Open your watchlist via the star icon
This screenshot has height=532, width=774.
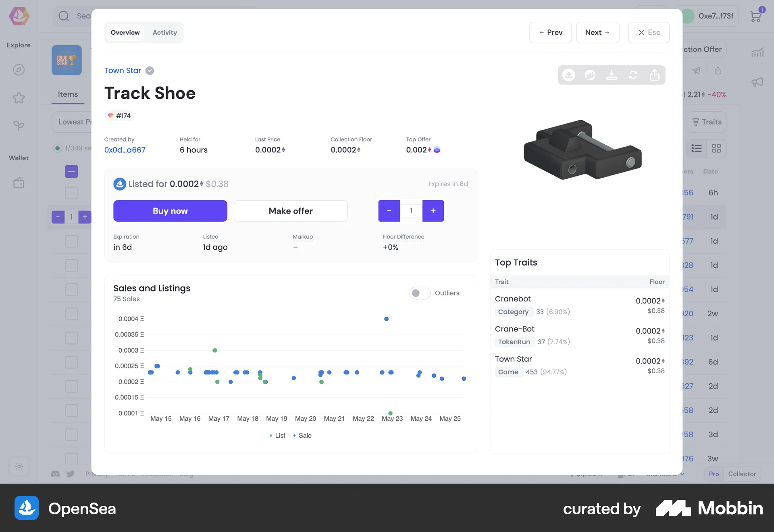(19, 98)
